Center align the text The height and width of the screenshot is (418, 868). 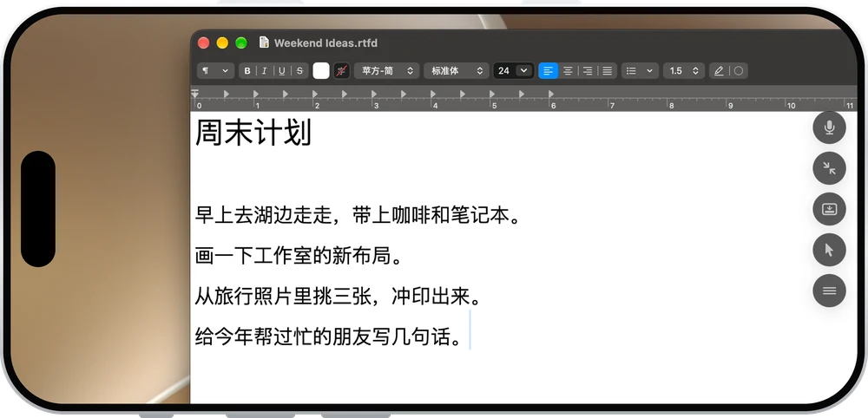click(x=568, y=71)
